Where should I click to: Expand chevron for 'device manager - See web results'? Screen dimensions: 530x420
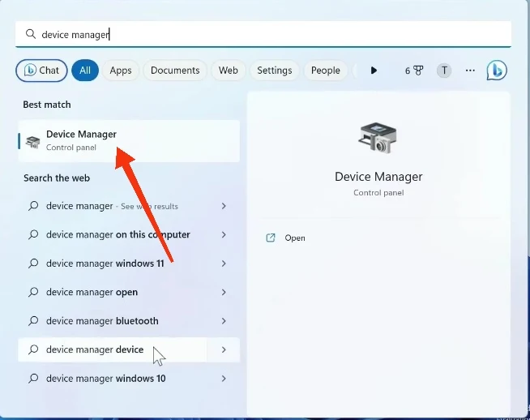tap(224, 206)
